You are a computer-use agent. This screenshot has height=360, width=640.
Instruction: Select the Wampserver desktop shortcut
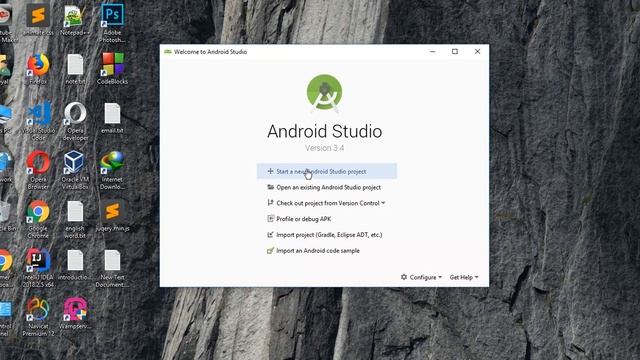(x=75, y=313)
